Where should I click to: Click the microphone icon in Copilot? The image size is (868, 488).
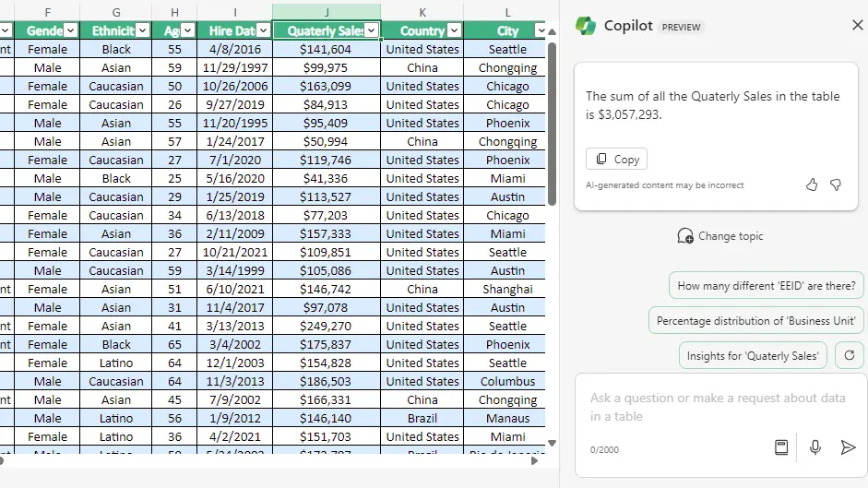815,447
